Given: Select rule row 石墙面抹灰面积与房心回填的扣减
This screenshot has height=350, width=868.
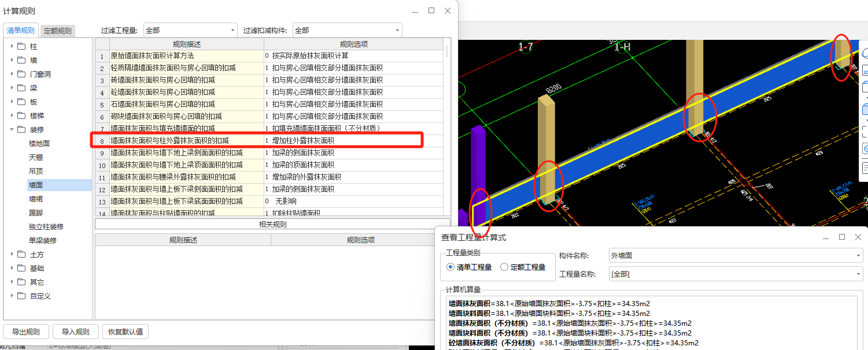Looking at the screenshot, I should point(187,105).
